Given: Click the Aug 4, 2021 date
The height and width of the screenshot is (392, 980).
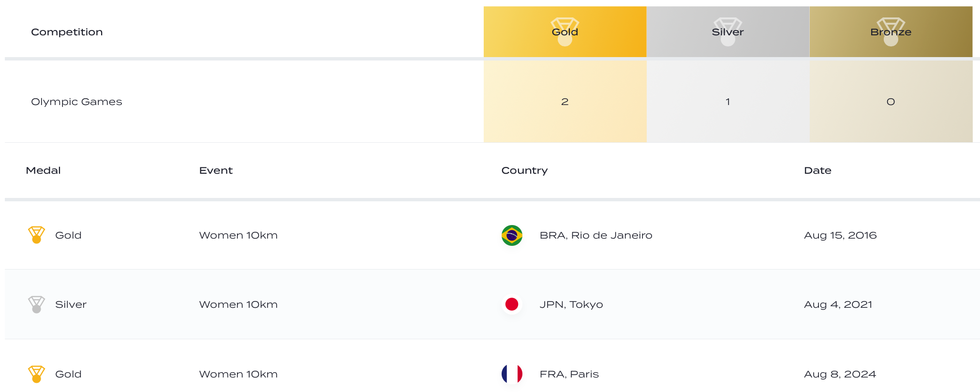Looking at the screenshot, I should pos(838,304).
